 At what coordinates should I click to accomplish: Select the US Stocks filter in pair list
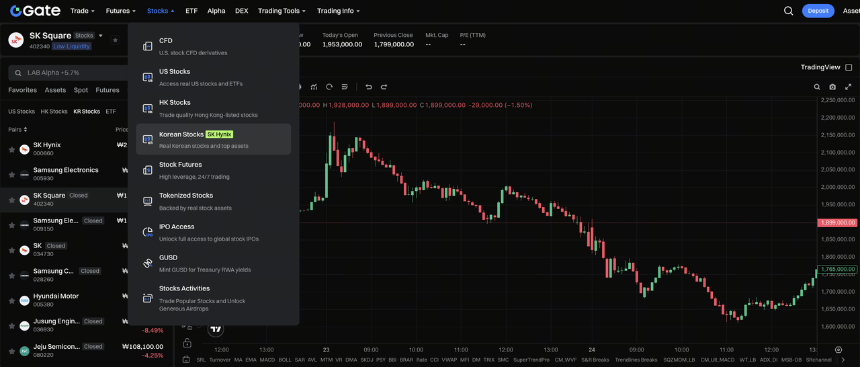pos(21,111)
